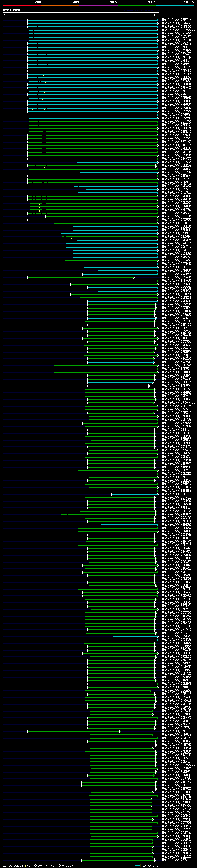Viewport: 197px width, 868px height.
Task: Click the UniRef100_P17784 label
Action: click(176, 728)
